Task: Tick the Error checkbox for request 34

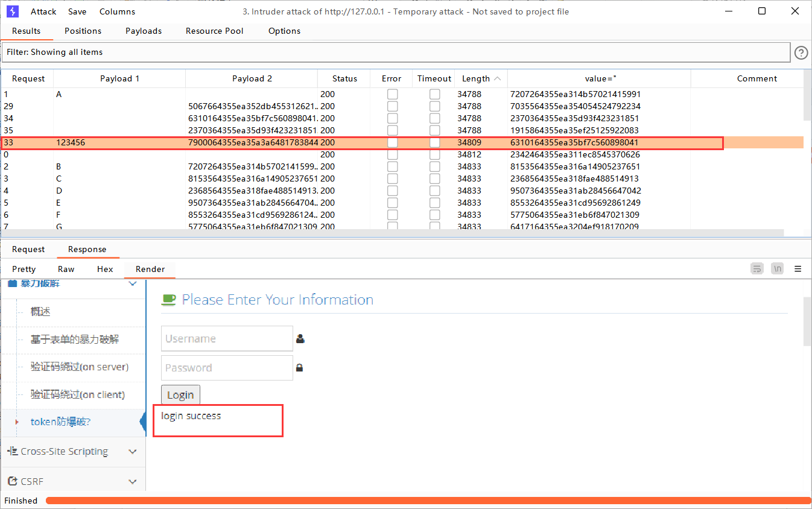Action: point(392,118)
